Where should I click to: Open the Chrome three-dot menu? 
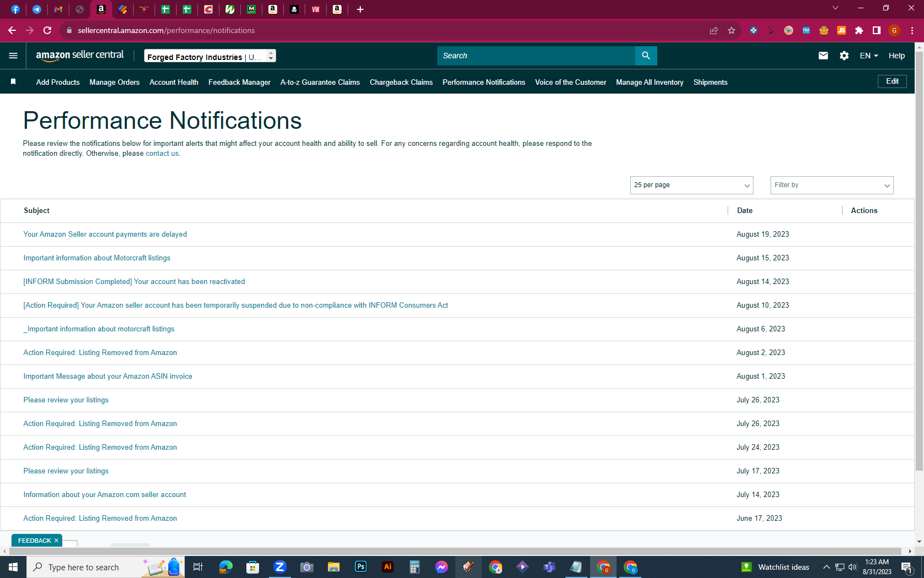[912, 30]
